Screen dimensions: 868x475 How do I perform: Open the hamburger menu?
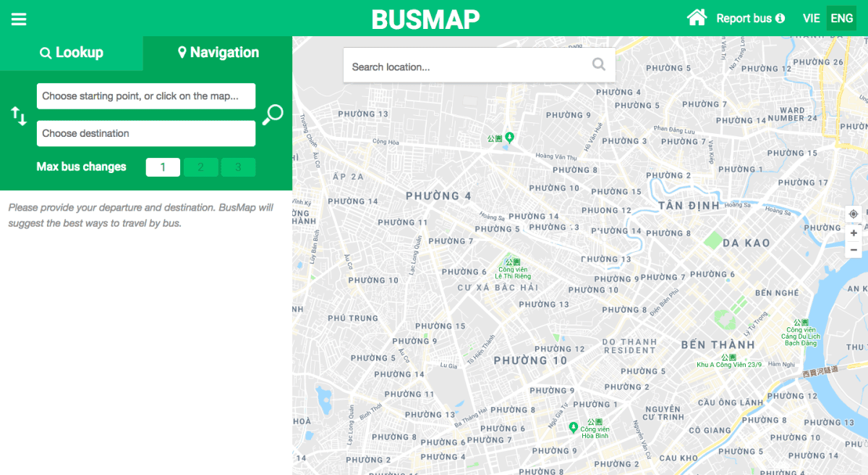pos(19,19)
